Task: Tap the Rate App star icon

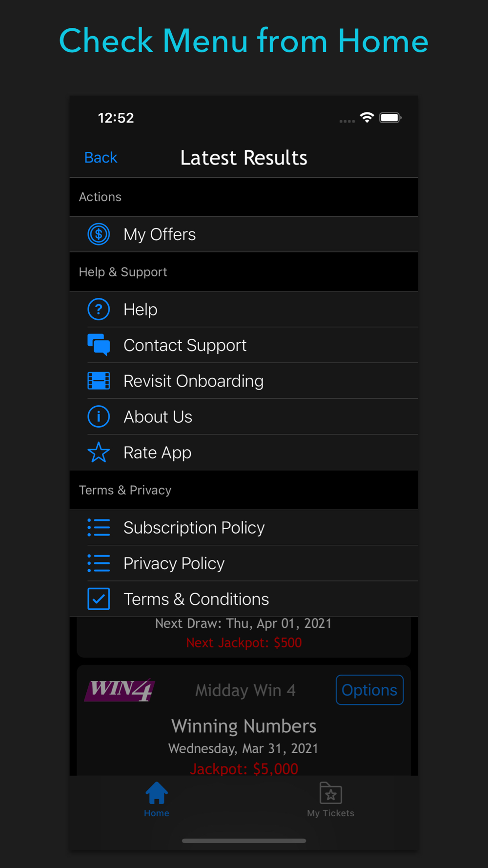Action: pyautogui.click(x=99, y=452)
